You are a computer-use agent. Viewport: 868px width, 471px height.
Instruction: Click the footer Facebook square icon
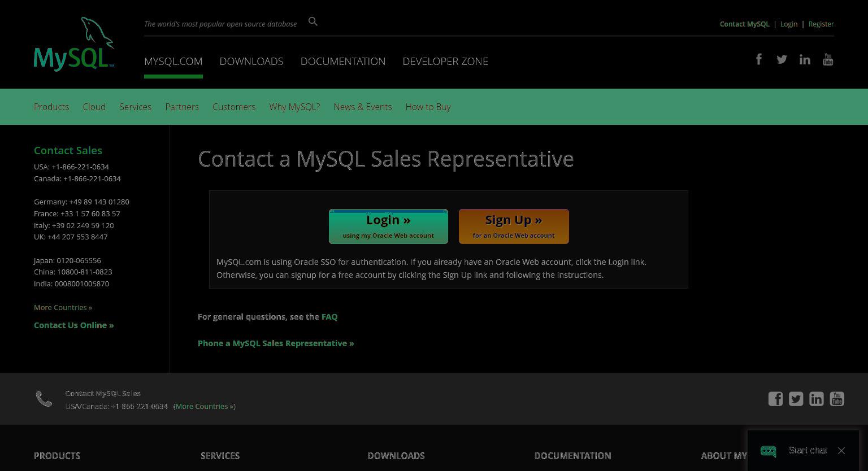click(x=775, y=399)
